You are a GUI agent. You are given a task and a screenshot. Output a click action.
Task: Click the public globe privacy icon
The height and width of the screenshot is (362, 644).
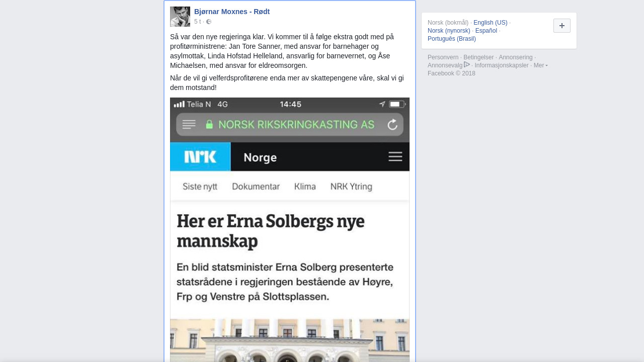[209, 22]
